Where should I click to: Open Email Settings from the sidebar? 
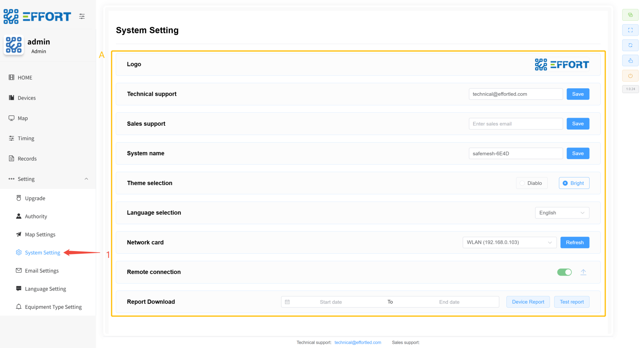pos(41,271)
